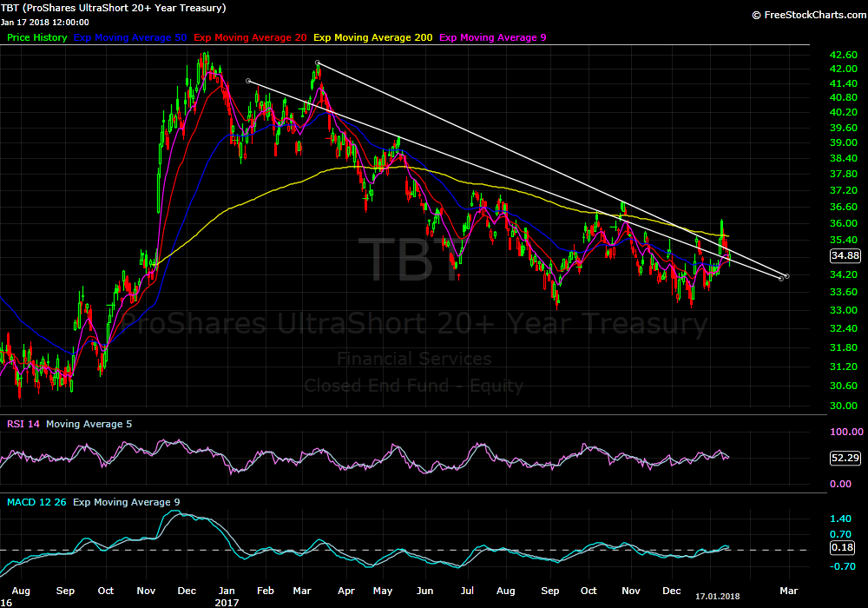This screenshot has height=608, width=868.
Task: Click the upper trendline's left anchor handle
Action: [x=317, y=63]
